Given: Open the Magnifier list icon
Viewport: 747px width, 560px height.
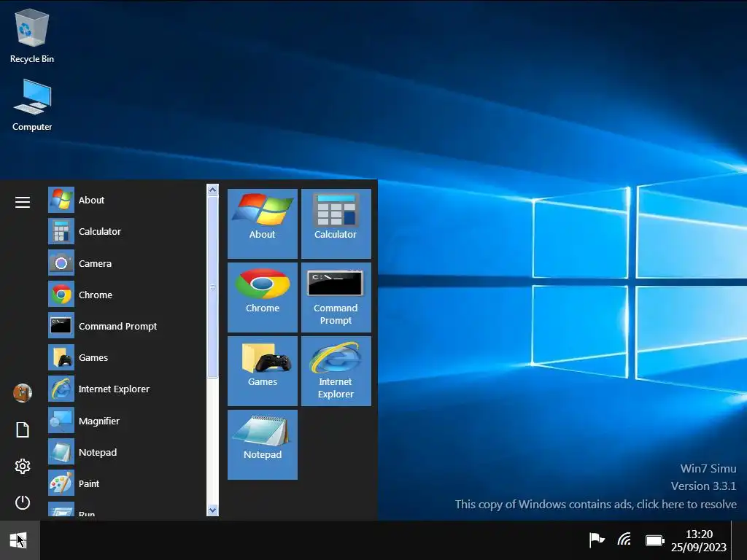Looking at the screenshot, I should tap(61, 421).
